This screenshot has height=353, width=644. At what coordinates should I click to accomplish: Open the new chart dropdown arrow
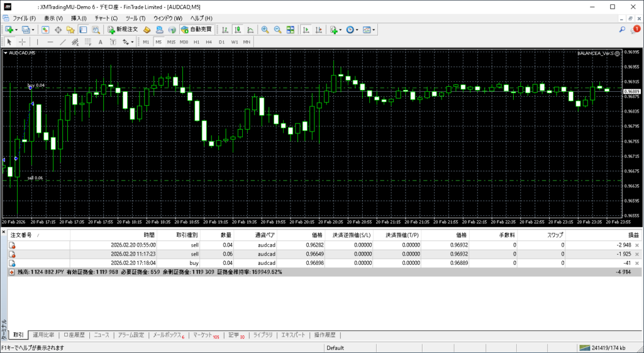(16, 30)
